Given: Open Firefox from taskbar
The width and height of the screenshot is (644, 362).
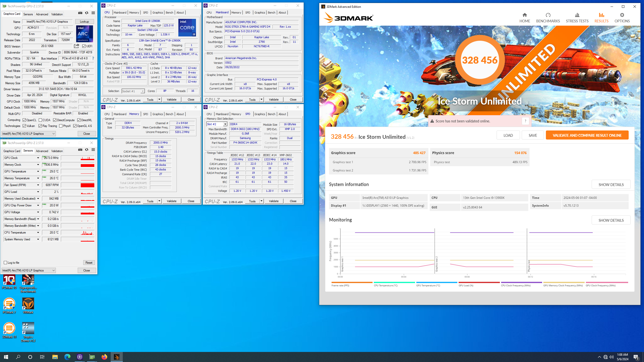Looking at the screenshot, I should [104, 357].
